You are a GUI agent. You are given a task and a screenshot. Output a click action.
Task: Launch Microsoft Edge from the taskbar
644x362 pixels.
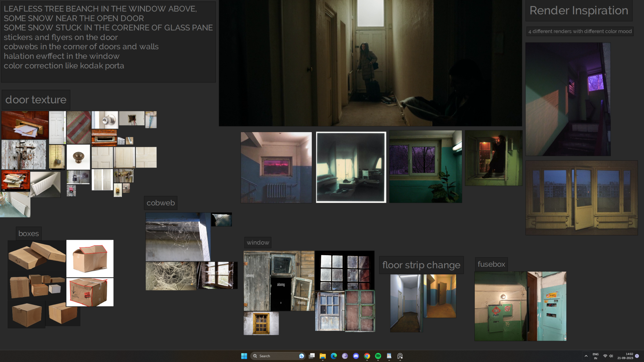(x=334, y=356)
